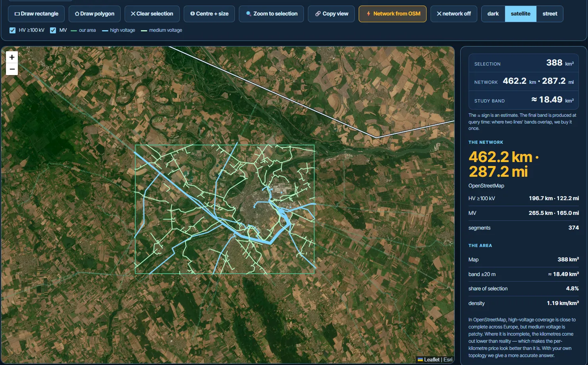This screenshot has height=365, width=588.
Task: Uncheck the MV layer checkbox
Action: (x=53, y=30)
